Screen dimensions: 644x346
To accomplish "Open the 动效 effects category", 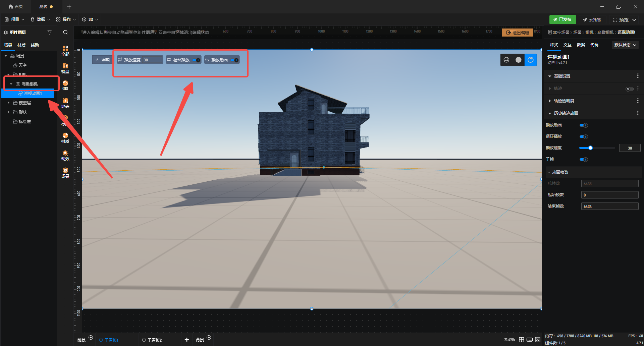I will tap(65, 155).
